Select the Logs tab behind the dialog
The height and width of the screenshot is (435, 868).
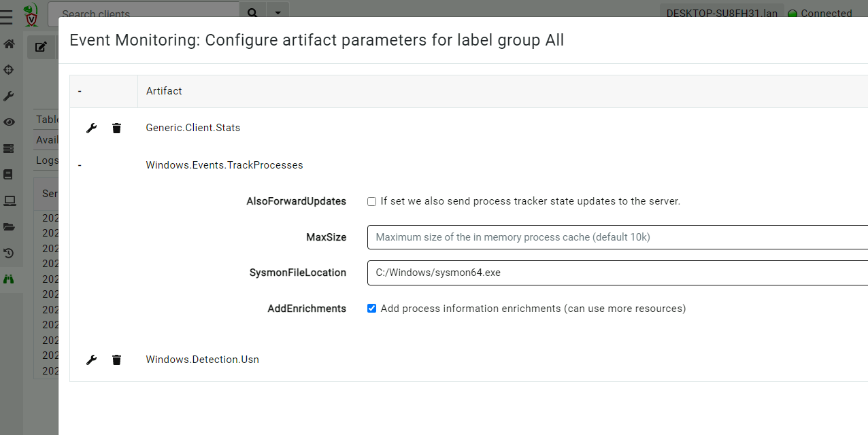pos(46,160)
